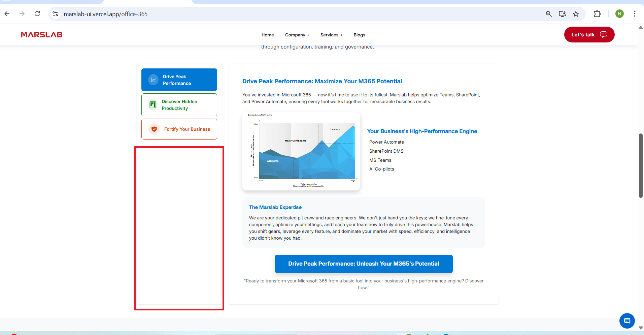Select the Drive Peak Performance tab
The height and width of the screenshot is (335, 644).
(179, 80)
